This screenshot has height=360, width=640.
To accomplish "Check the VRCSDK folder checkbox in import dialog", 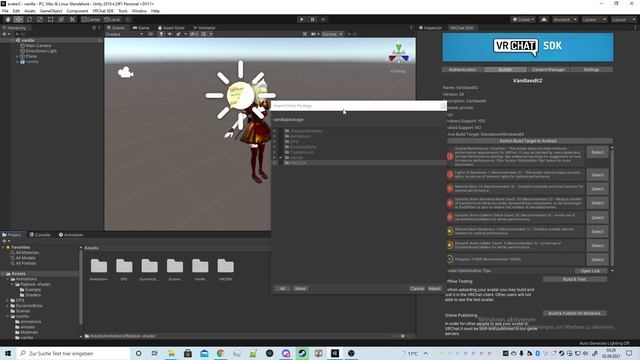I will pos(281,162).
